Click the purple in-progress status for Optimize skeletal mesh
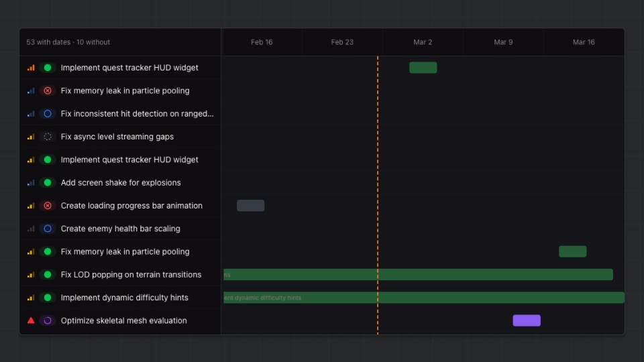 (x=48, y=320)
